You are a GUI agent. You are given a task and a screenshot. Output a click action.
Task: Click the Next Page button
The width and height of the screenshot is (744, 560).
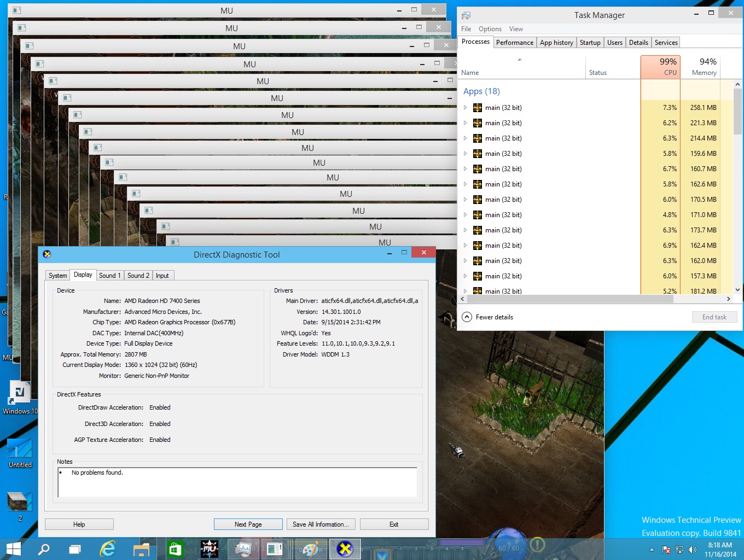(x=248, y=524)
